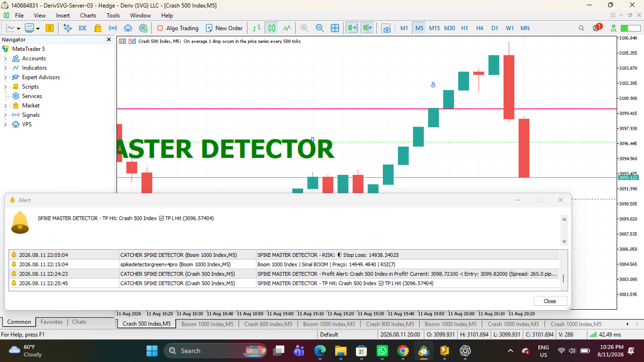Open the Windows Start menu
644x362 pixels.
pos(152,351)
